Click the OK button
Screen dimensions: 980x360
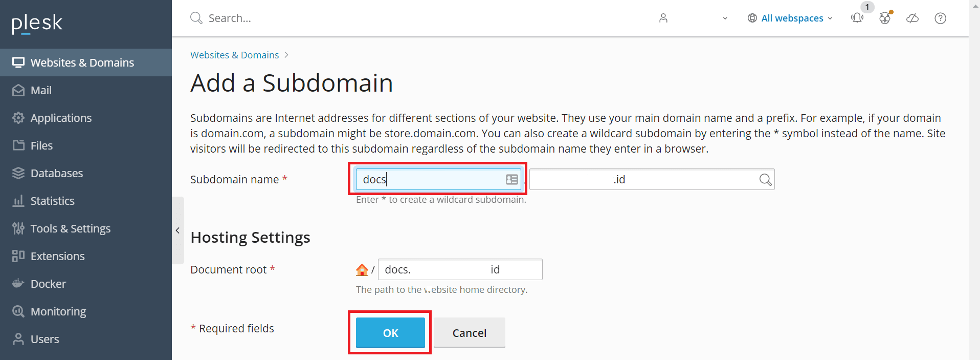(x=390, y=333)
